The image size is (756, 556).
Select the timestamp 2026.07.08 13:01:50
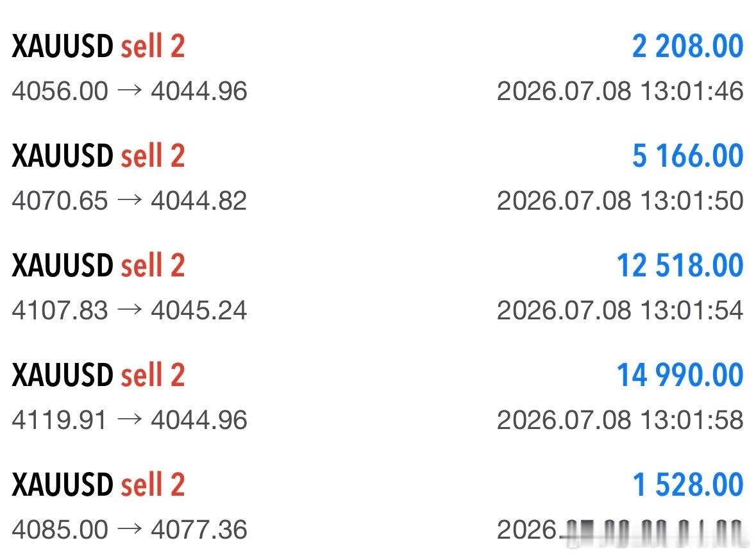620,200
